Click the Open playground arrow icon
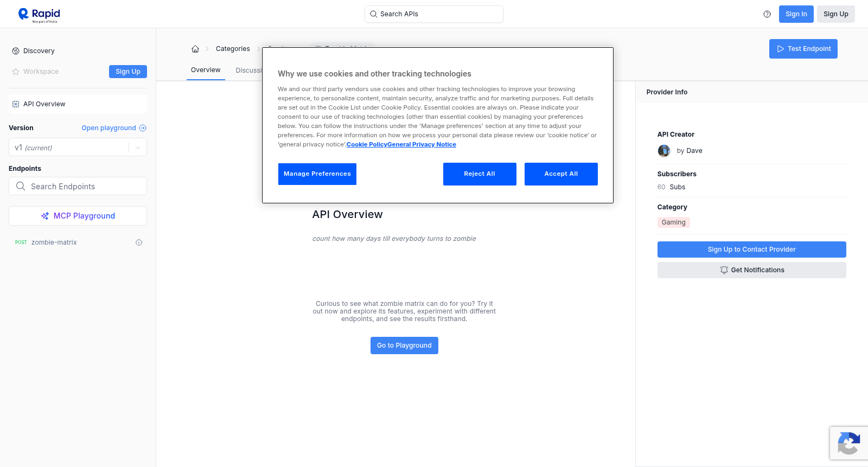 click(x=143, y=128)
